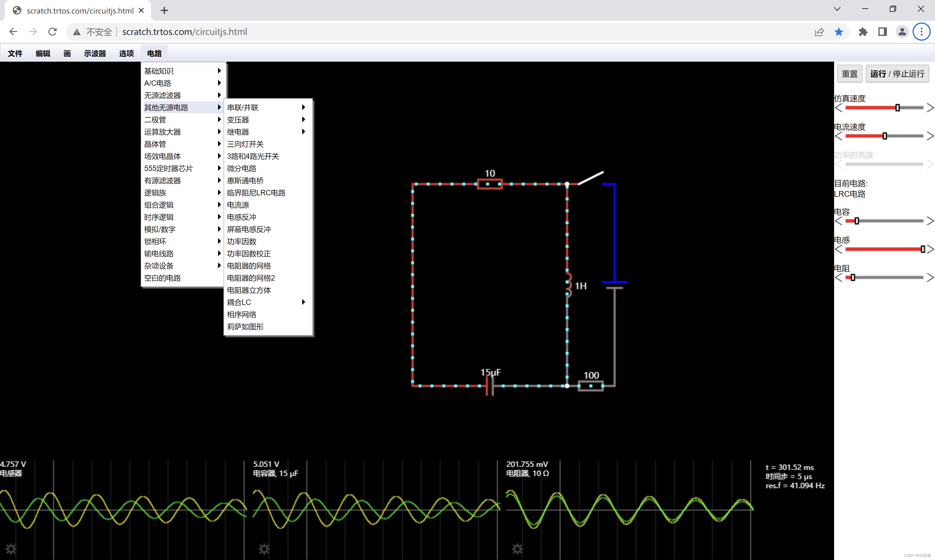
Task: Expand 基础知识 submenu
Action: coord(183,71)
